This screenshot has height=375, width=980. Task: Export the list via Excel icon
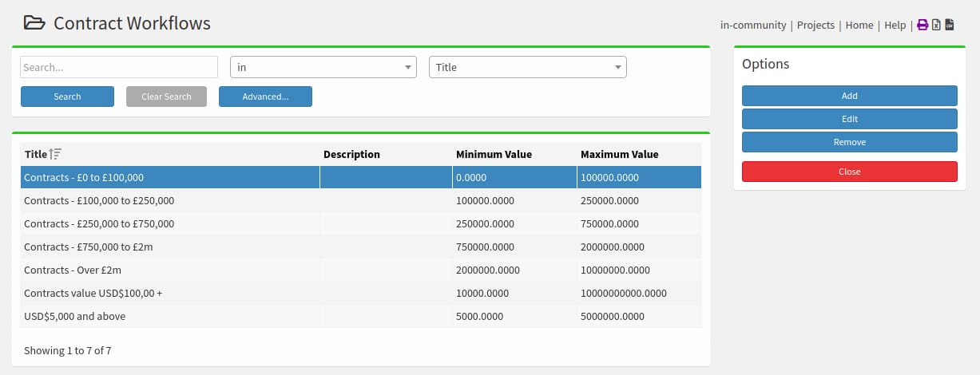click(x=936, y=25)
